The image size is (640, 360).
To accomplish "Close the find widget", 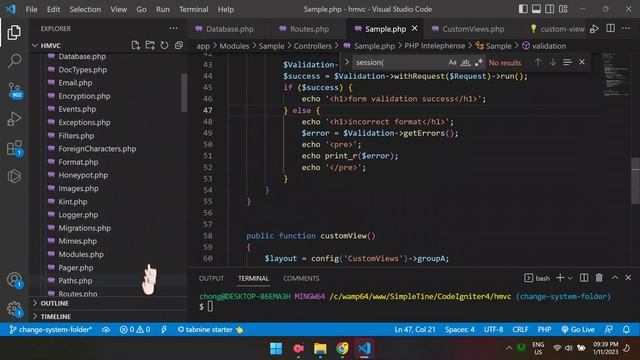I will coord(582,62).
